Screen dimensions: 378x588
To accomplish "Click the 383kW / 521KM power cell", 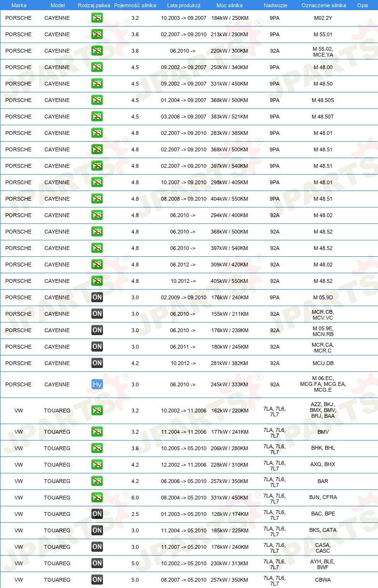I will tap(229, 117).
